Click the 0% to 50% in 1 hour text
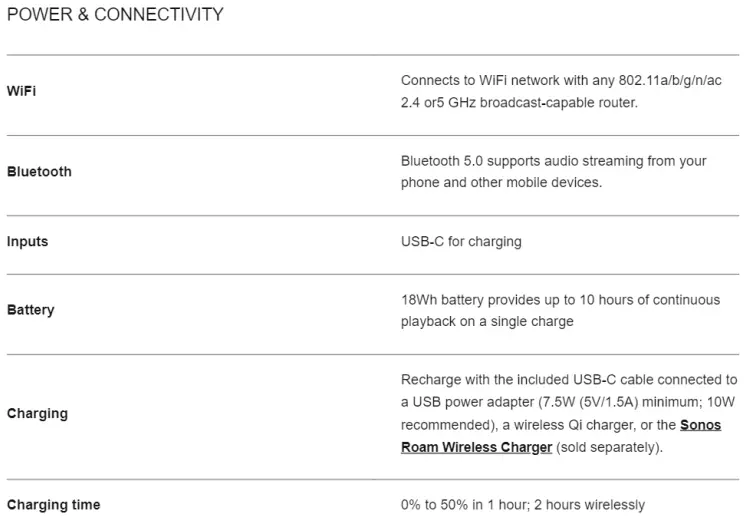 click(469, 505)
